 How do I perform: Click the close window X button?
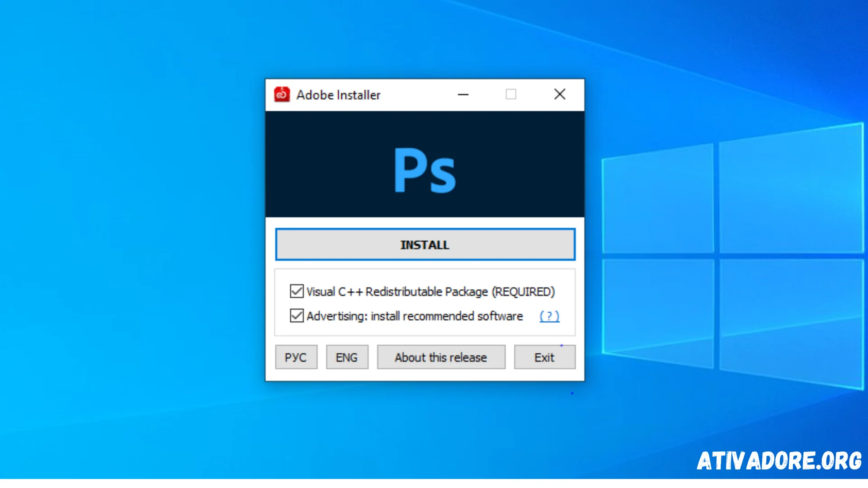point(559,95)
